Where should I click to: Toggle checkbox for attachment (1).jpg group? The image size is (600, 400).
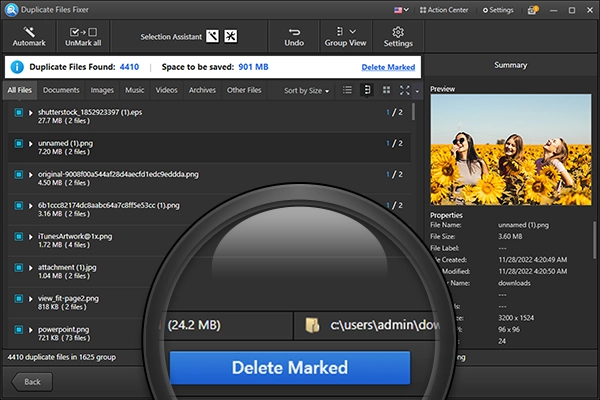(x=18, y=267)
